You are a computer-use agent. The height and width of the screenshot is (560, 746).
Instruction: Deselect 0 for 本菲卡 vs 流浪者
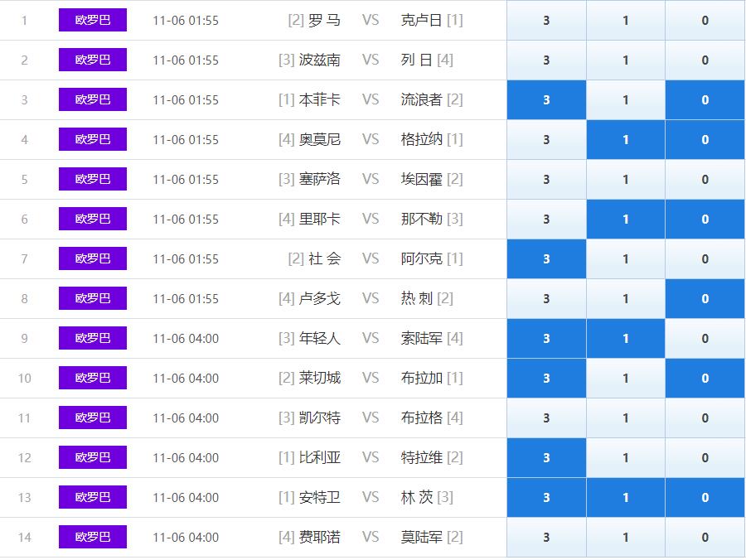(705, 100)
